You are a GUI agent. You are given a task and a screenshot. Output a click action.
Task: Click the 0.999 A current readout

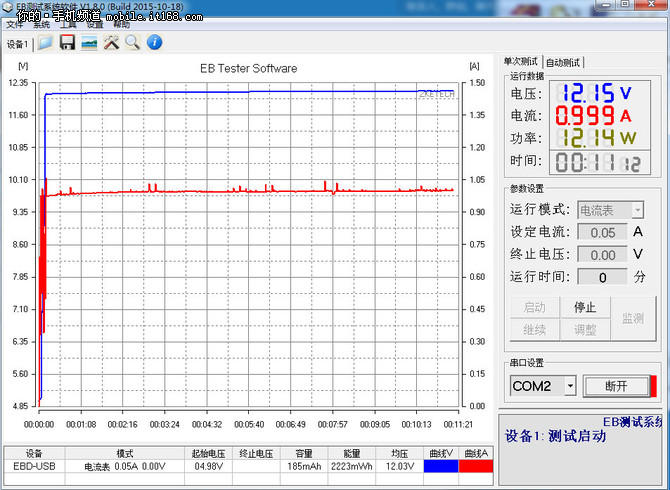[594, 115]
